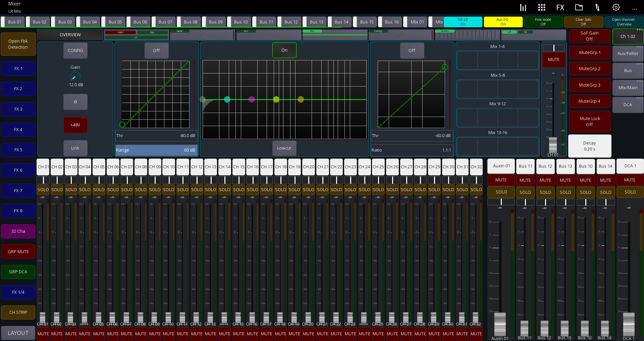Click the Gain knob

click(75, 76)
